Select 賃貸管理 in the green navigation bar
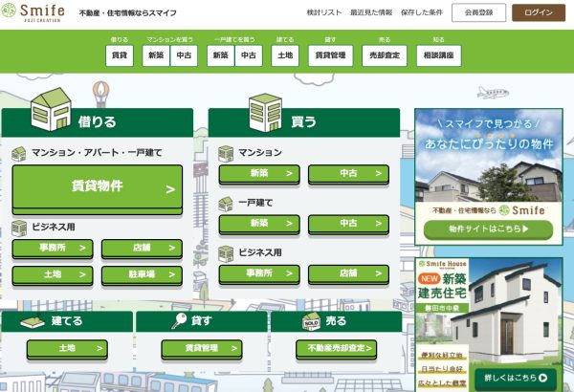This screenshot has width=574, height=392. pyautogui.click(x=331, y=55)
